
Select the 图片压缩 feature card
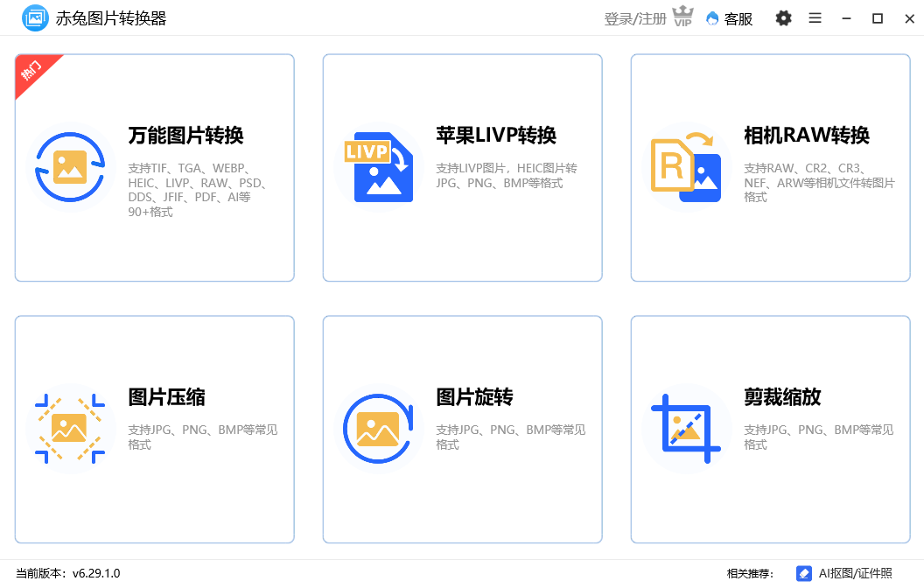pyautogui.click(x=154, y=429)
